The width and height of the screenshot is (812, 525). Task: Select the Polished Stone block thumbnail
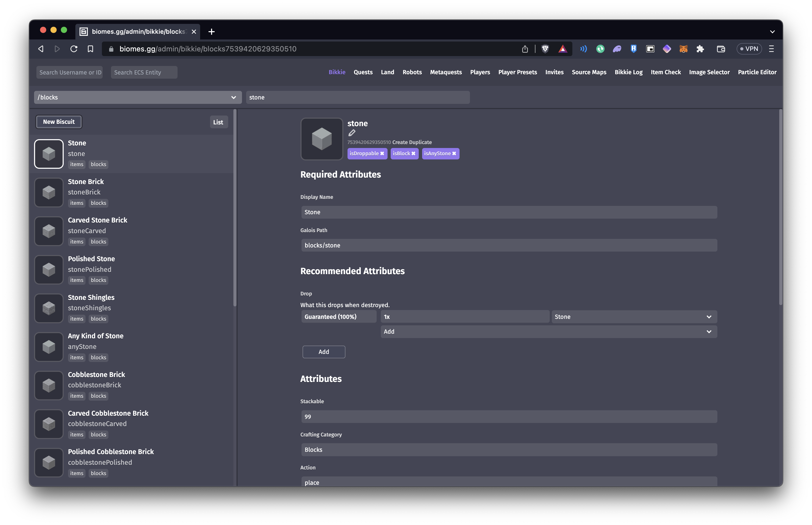click(49, 270)
